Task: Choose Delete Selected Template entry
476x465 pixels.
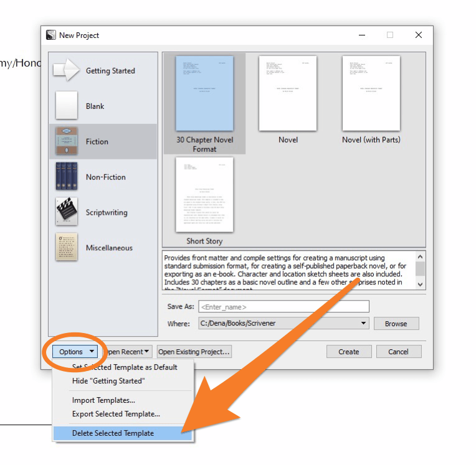Action: [x=122, y=433]
